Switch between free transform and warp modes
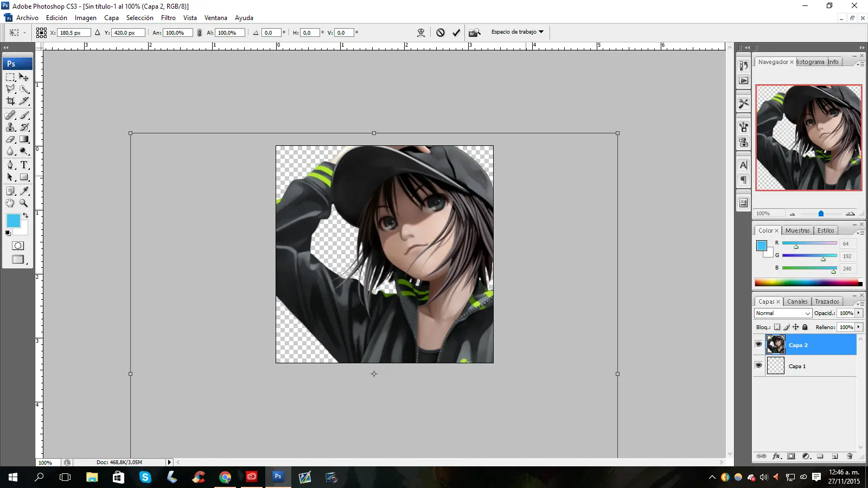The width and height of the screenshot is (868, 488). pyautogui.click(x=421, y=33)
